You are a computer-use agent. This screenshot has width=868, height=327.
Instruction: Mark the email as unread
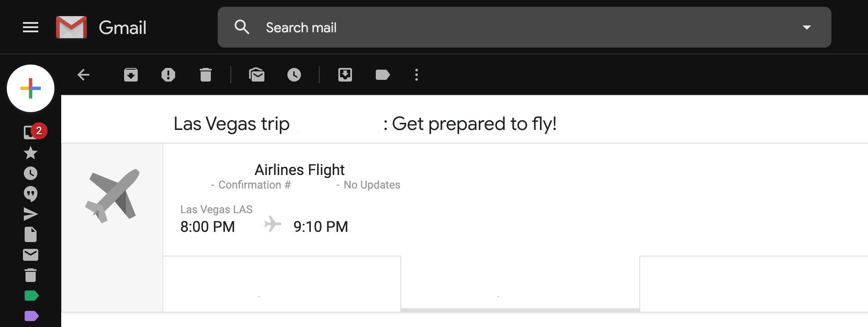pos(257,75)
